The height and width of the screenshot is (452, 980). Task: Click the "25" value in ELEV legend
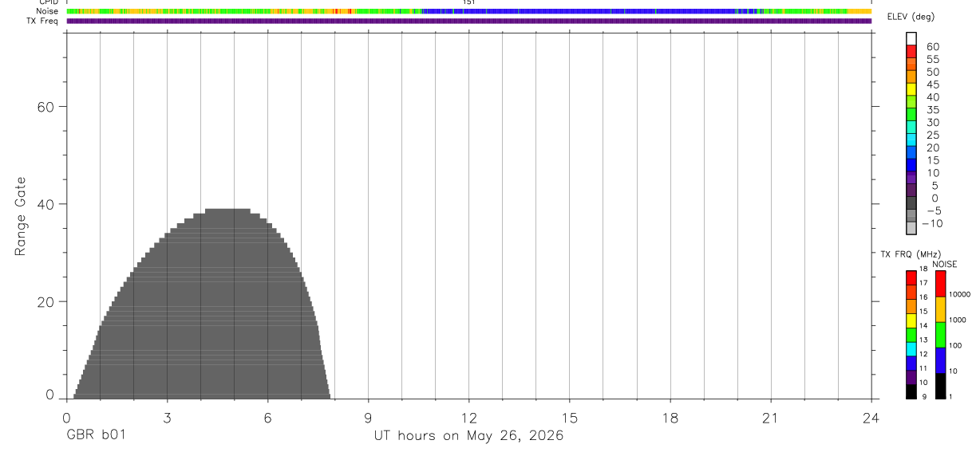pyautogui.click(x=932, y=136)
